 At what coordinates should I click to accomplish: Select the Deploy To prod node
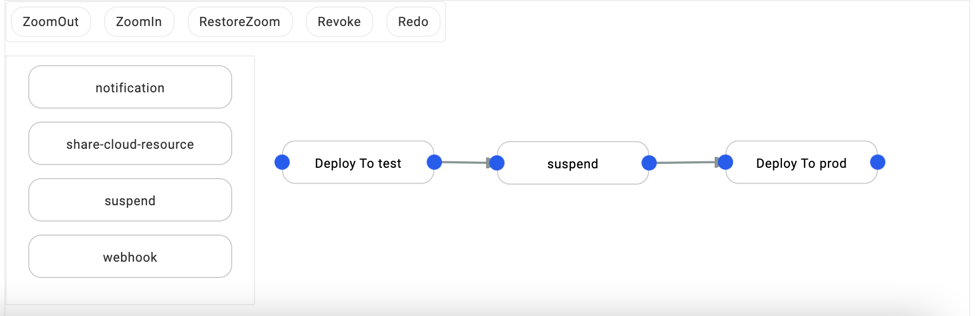[801, 163]
